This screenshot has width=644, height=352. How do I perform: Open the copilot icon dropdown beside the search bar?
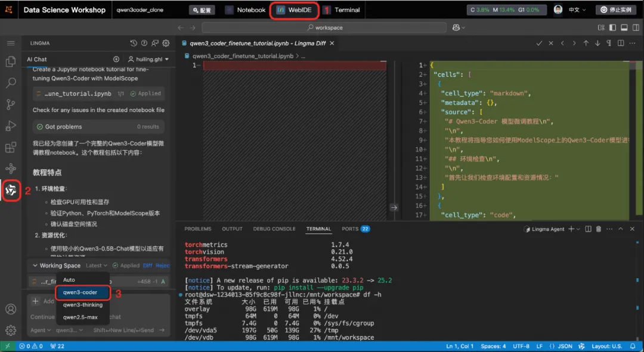(459, 27)
